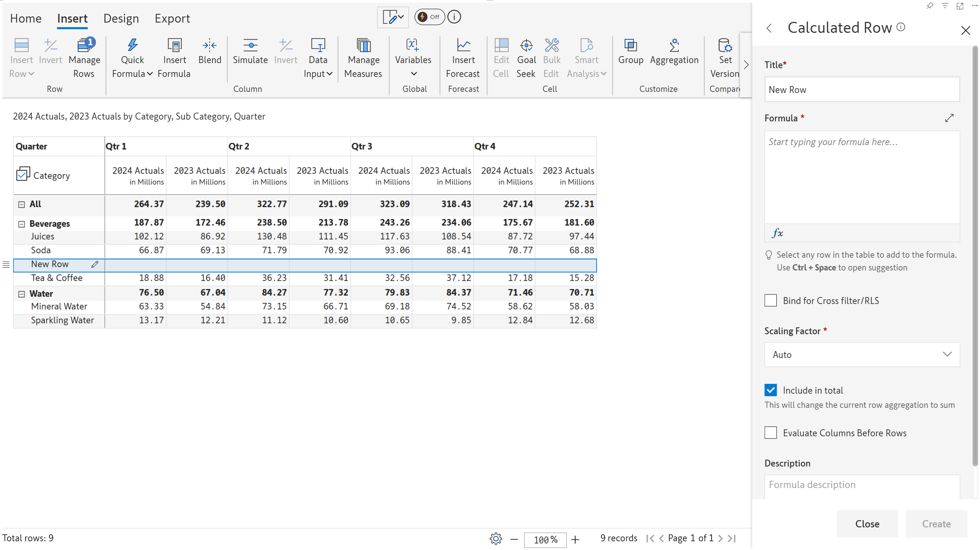
Task: Click the Formula text area
Action: pyautogui.click(x=862, y=177)
